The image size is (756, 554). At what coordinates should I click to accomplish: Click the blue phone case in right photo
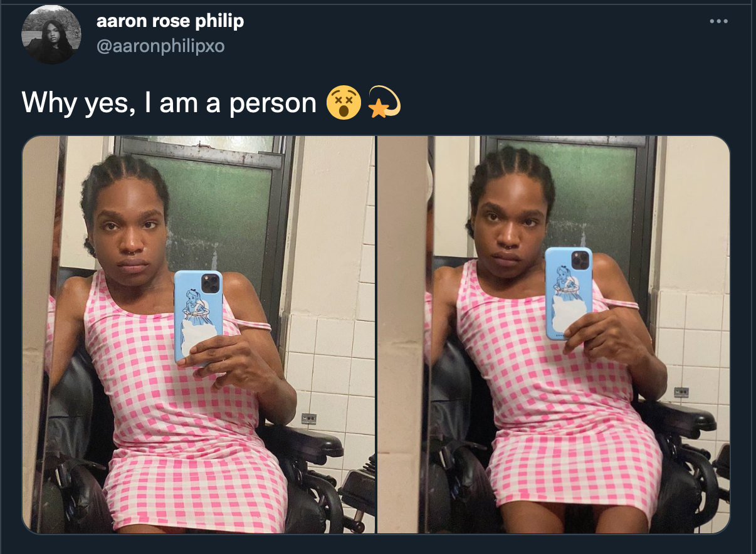point(569,293)
